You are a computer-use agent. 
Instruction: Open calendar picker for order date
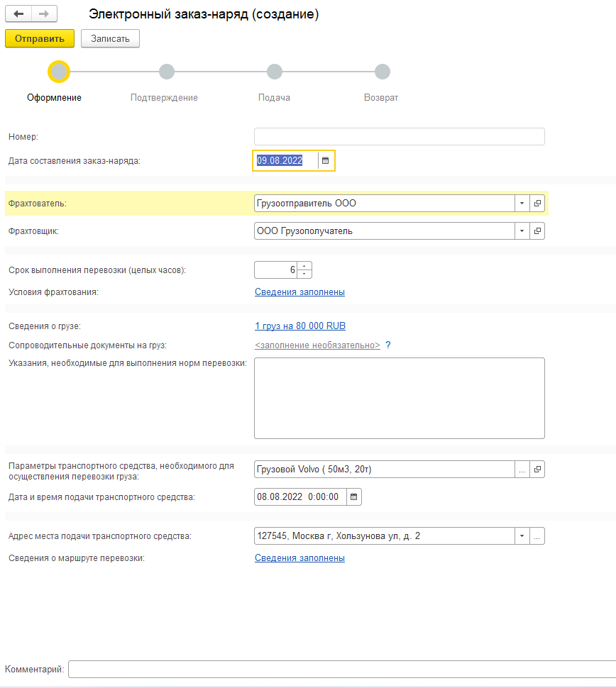click(x=325, y=160)
